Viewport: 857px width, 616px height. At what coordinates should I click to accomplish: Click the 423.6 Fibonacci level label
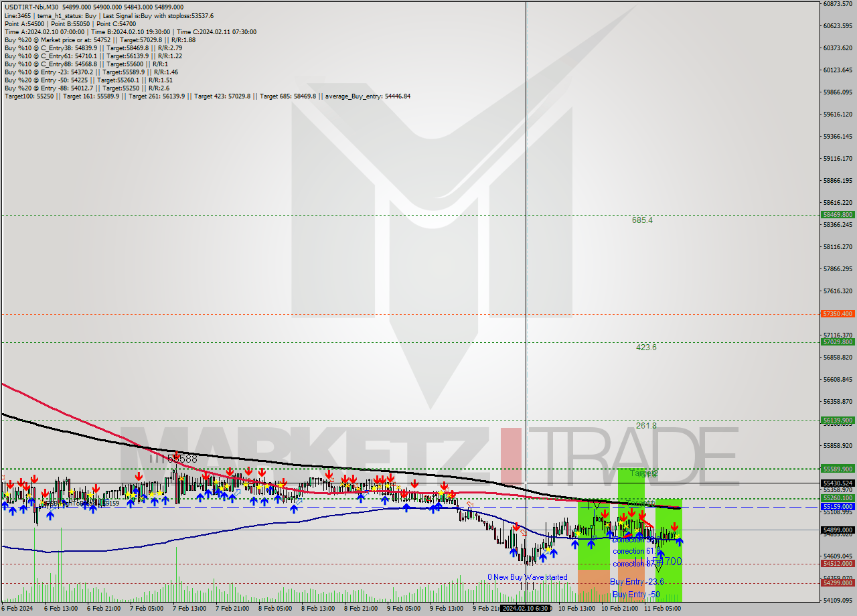coord(646,348)
